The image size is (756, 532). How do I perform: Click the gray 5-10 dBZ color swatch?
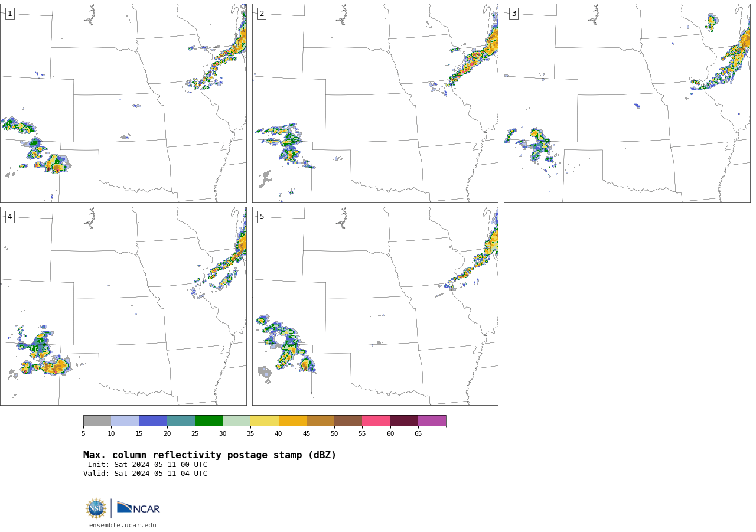[97, 420]
